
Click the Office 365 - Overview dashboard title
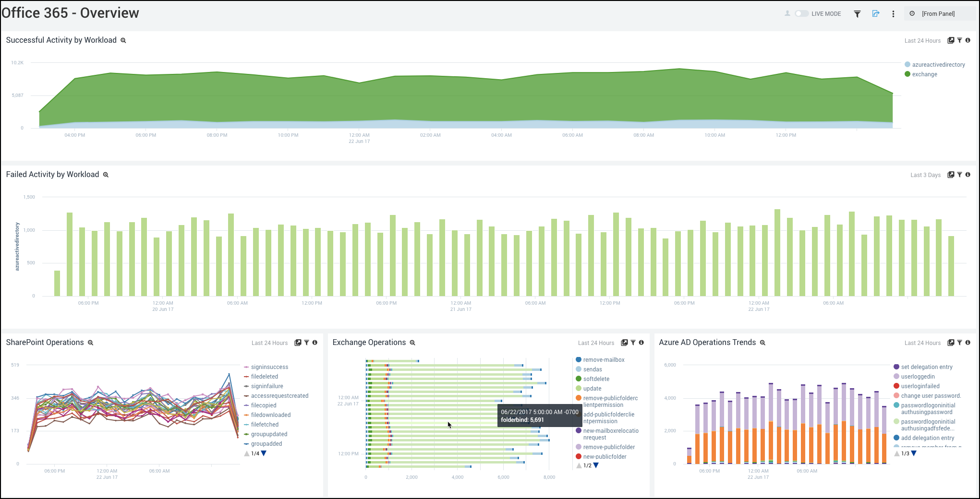click(70, 13)
